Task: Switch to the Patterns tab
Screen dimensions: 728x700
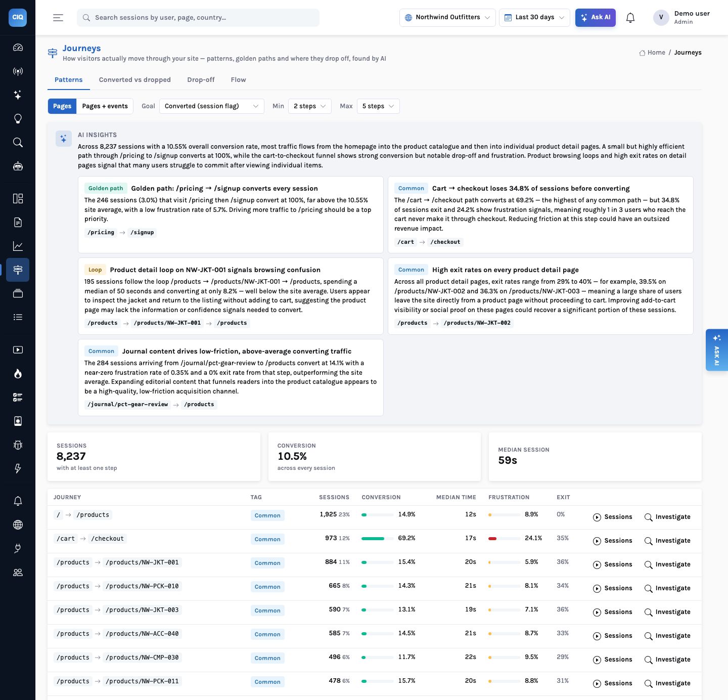Action: tap(69, 80)
